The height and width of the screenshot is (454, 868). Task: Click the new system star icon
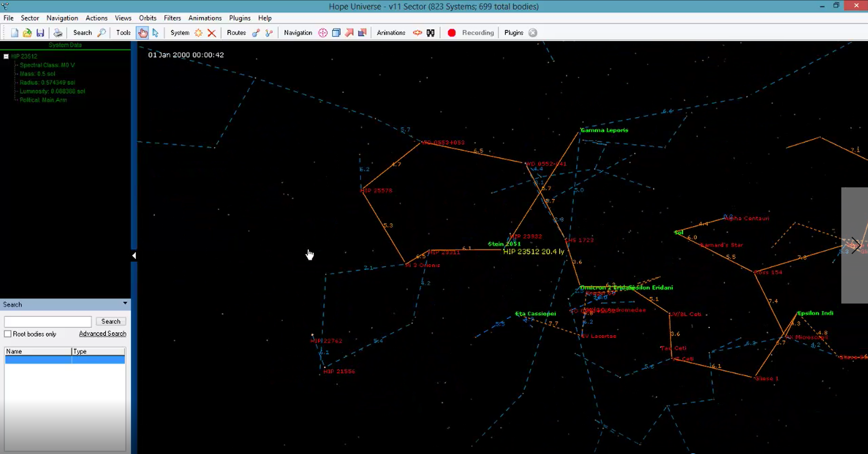click(198, 33)
